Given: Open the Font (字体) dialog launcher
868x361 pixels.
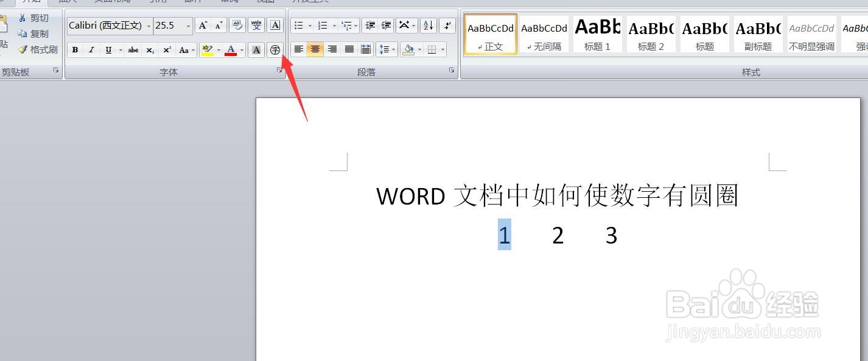Looking at the screenshot, I should [280, 71].
